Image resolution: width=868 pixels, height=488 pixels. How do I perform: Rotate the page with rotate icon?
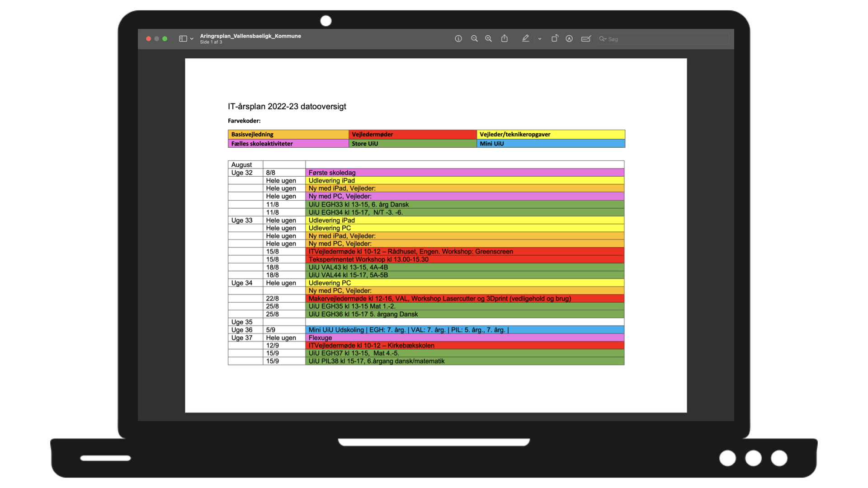click(554, 38)
